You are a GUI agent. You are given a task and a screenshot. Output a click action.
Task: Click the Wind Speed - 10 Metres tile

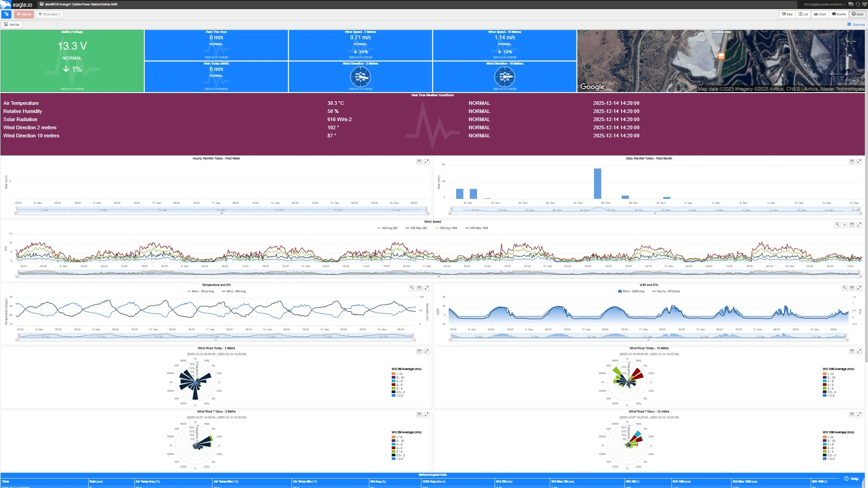(505, 45)
